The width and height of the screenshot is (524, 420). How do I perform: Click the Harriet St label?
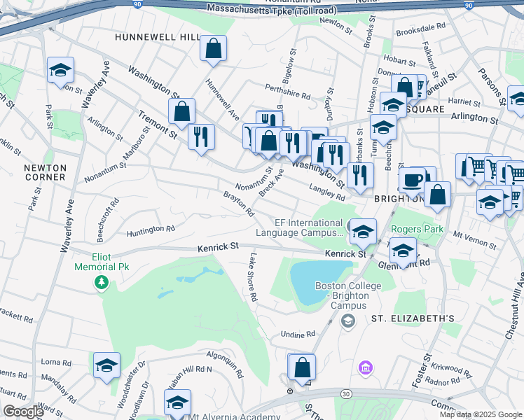(x=464, y=102)
